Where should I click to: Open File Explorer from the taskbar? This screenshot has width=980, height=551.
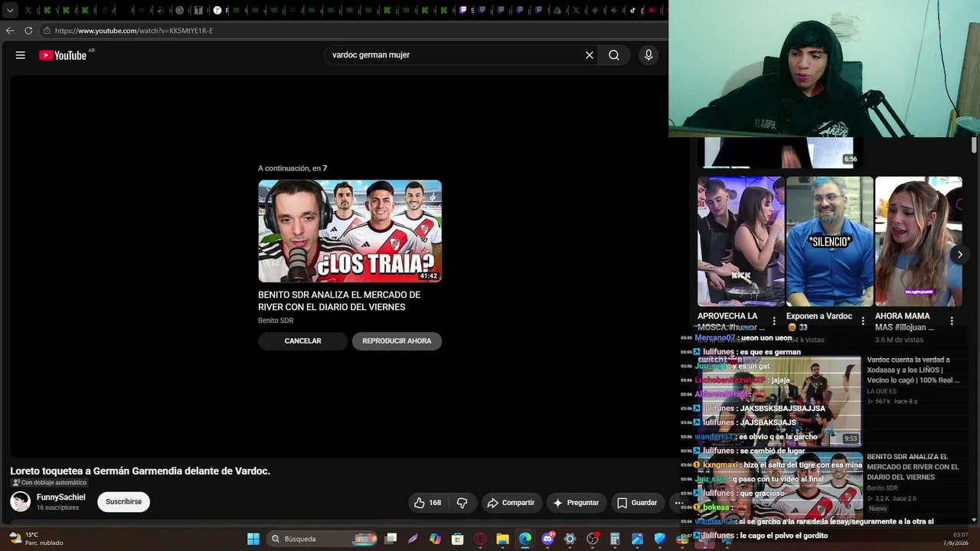pyautogui.click(x=502, y=539)
